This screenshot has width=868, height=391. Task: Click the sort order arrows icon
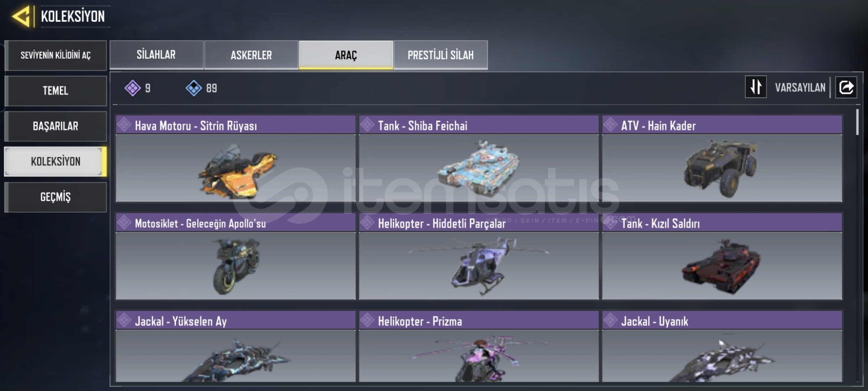[756, 87]
